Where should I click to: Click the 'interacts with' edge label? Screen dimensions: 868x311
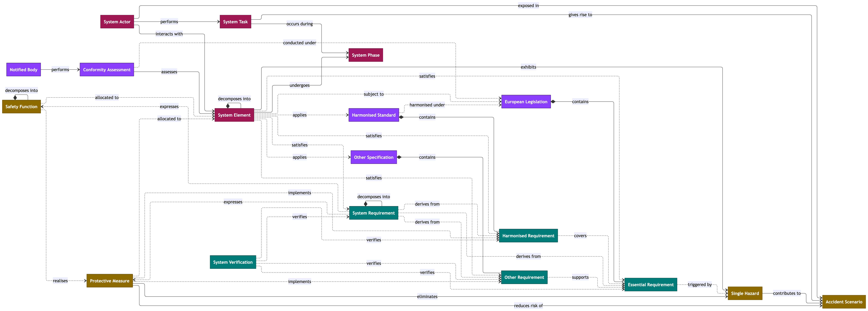click(169, 34)
